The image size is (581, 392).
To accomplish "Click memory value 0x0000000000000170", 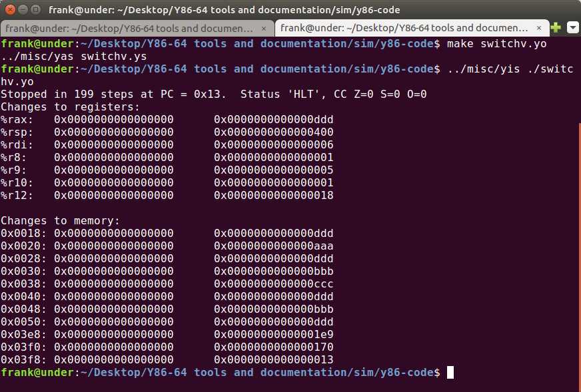I will coord(273,347).
